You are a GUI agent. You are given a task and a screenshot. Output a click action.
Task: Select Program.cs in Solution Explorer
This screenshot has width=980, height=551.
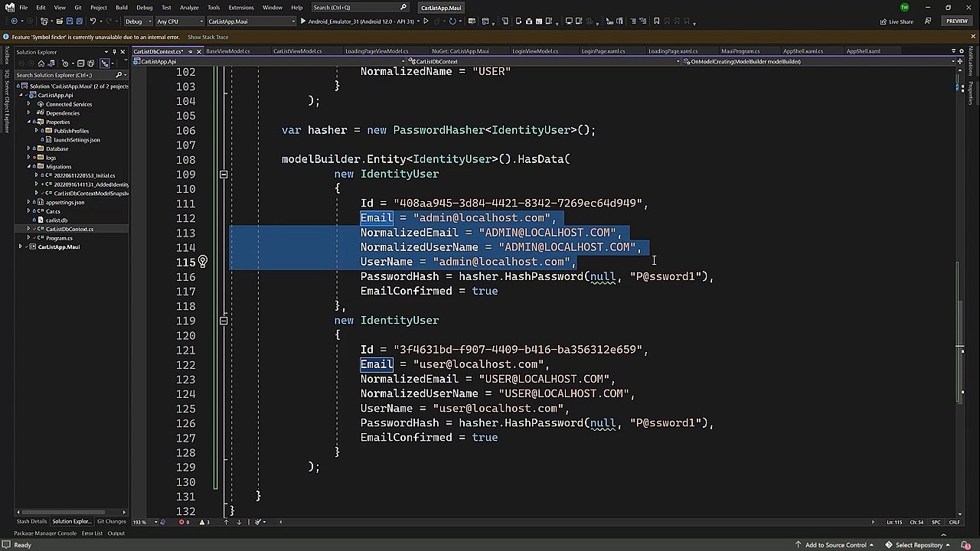[x=59, y=238]
